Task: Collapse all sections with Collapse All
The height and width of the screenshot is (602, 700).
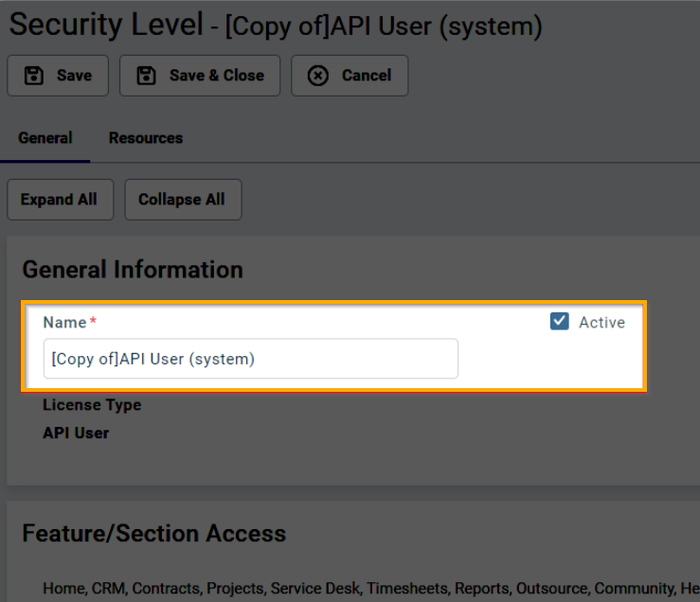Action: (x=182, y=200)
